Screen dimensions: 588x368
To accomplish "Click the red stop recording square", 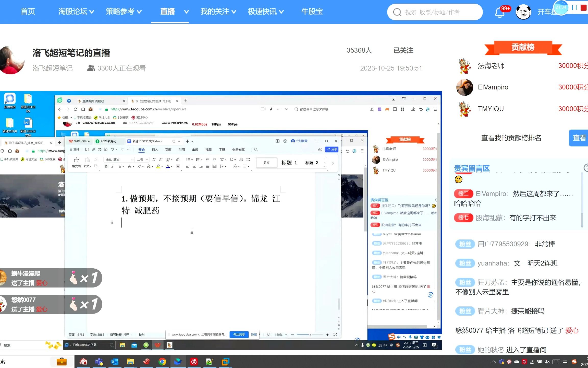I will click(x=583, y=8).
